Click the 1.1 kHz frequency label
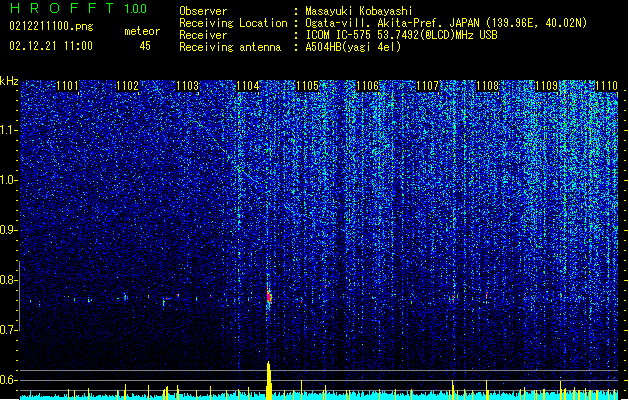The width and height of the screenshot is (629, 400). 8,130
